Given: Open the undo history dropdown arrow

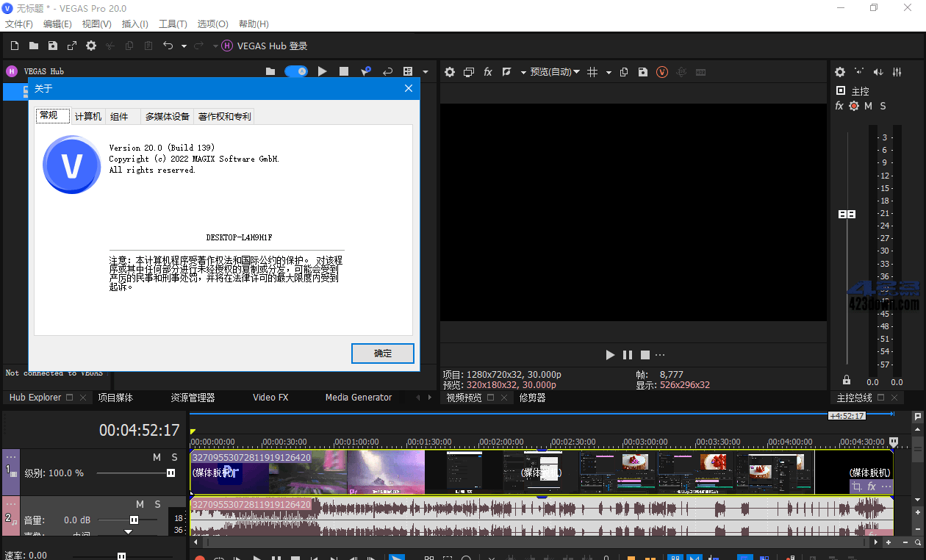Looking at the screenshot, I should coord(184,46).
